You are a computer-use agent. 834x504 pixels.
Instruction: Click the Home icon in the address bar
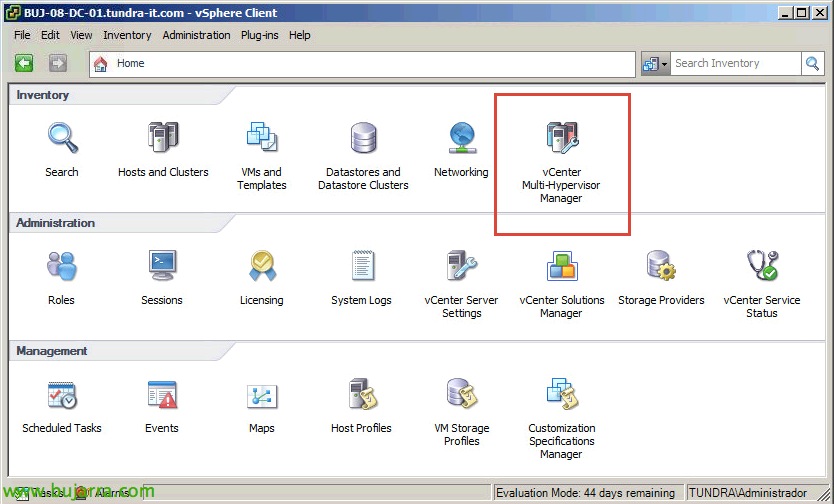coord(101,64)
